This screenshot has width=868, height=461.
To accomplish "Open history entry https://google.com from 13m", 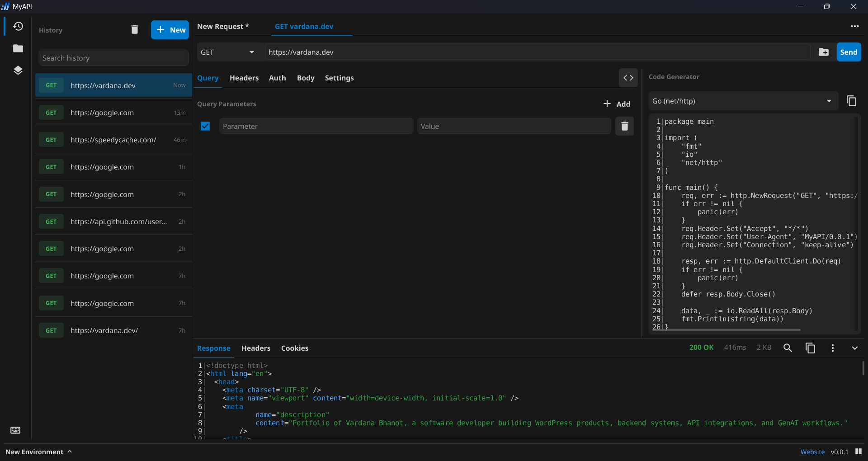I will click(113, 113).
